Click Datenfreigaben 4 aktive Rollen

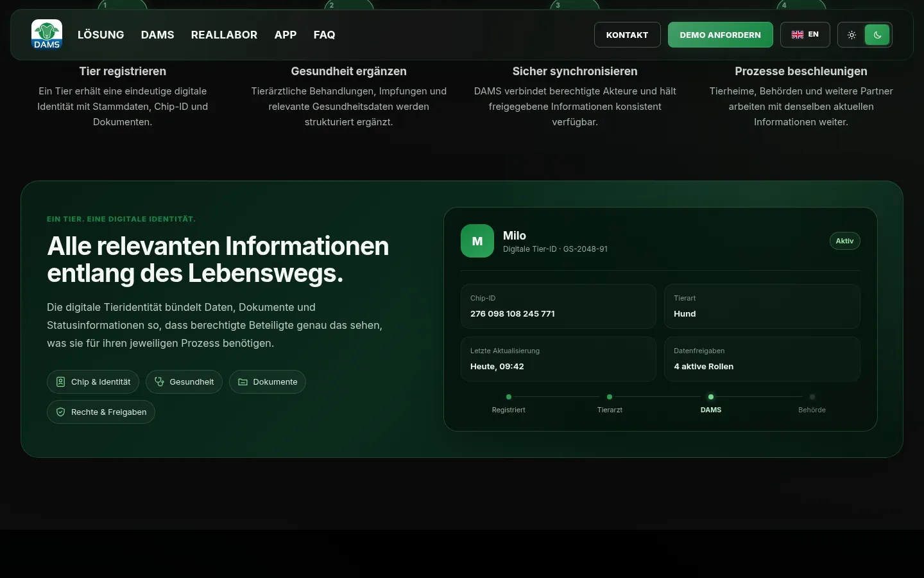point(762,359)
